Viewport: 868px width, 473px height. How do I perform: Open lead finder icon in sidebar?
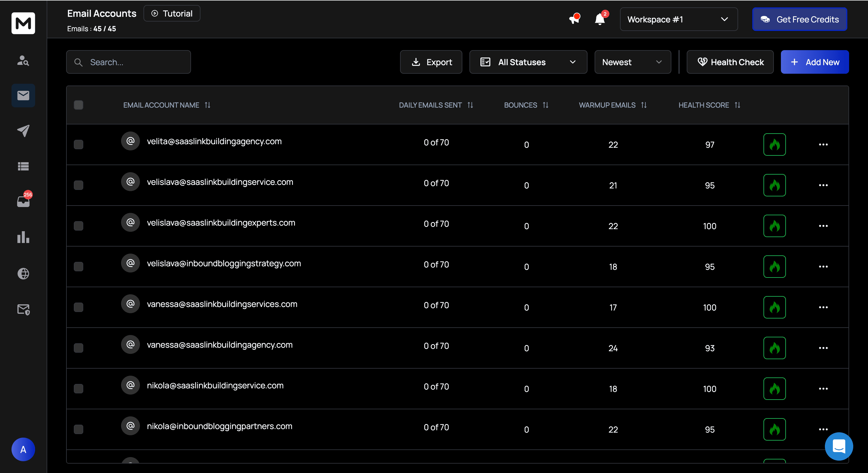pyautogui.click(x=23, y=60)
